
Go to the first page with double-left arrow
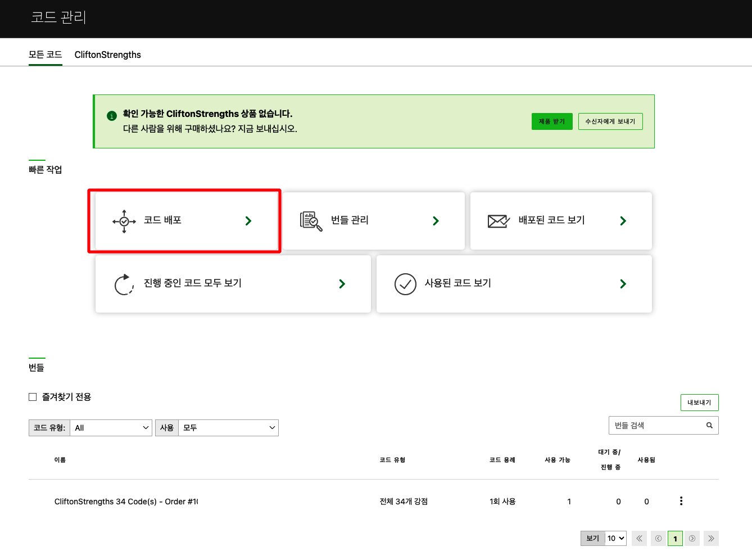639,539
